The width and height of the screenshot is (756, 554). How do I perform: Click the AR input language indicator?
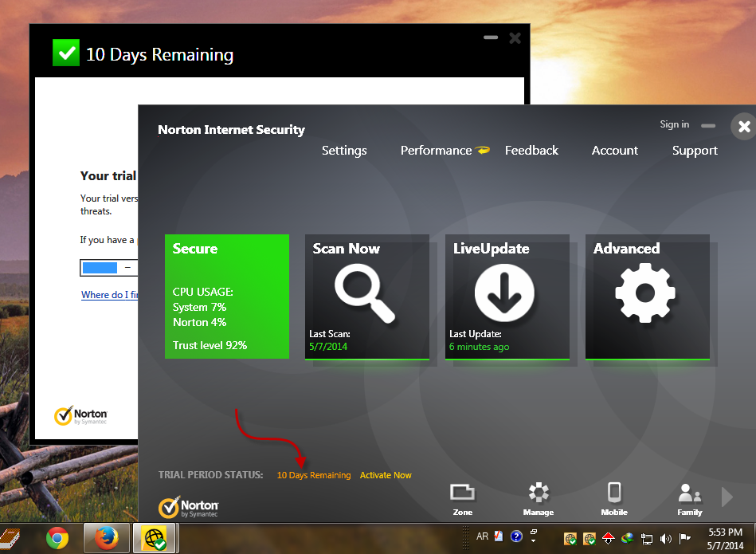pyautogui.click(x=482, y=536)
